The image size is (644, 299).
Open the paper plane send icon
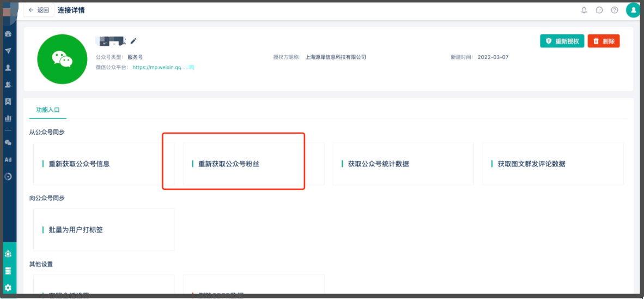(x=8, y=51)
